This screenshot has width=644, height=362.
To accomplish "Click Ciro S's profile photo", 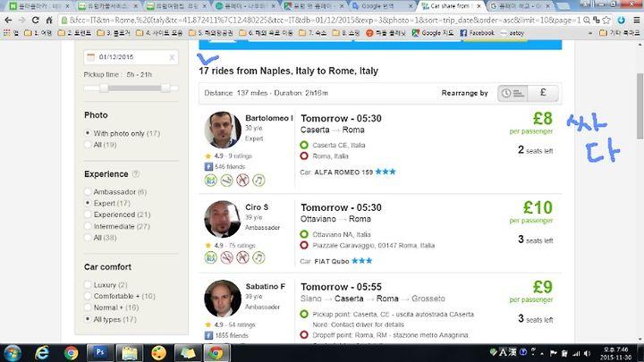I will coord(223,219).
